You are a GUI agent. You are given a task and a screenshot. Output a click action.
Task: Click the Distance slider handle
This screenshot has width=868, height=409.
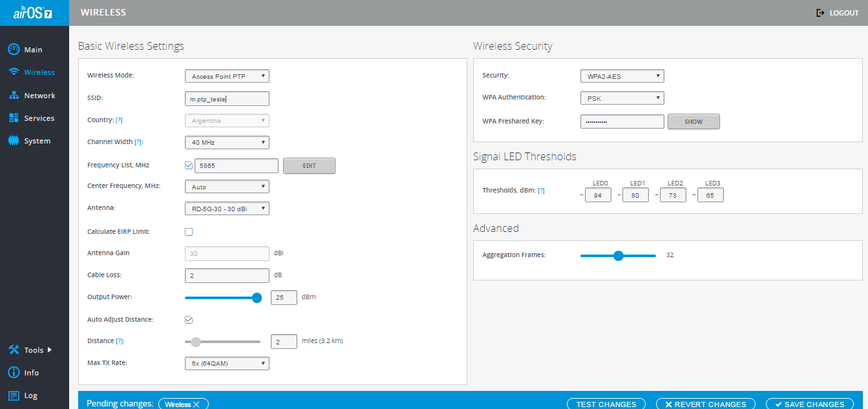196,342
